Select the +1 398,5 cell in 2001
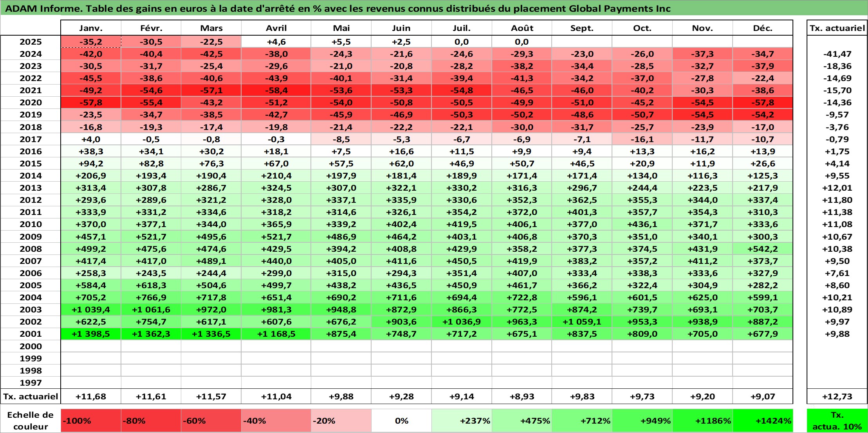The height and width of the screenshot is (433, 868). coord(91,334)
